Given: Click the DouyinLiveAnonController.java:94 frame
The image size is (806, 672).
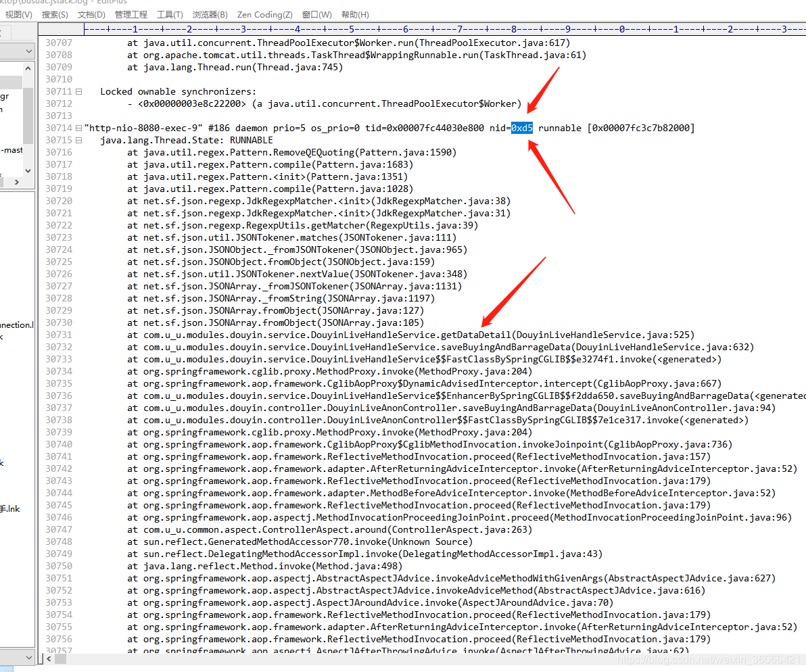Looking at the screenshot, I should [451, 408].
